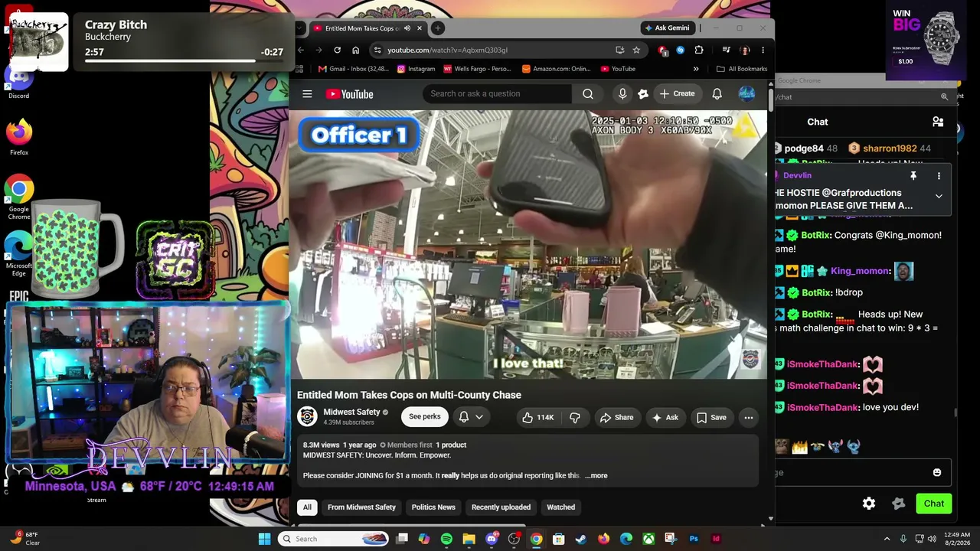This screenshot has width=980, height=551.
Task: Open Chrome three-dot menu
Action: [x=763, y=50]
